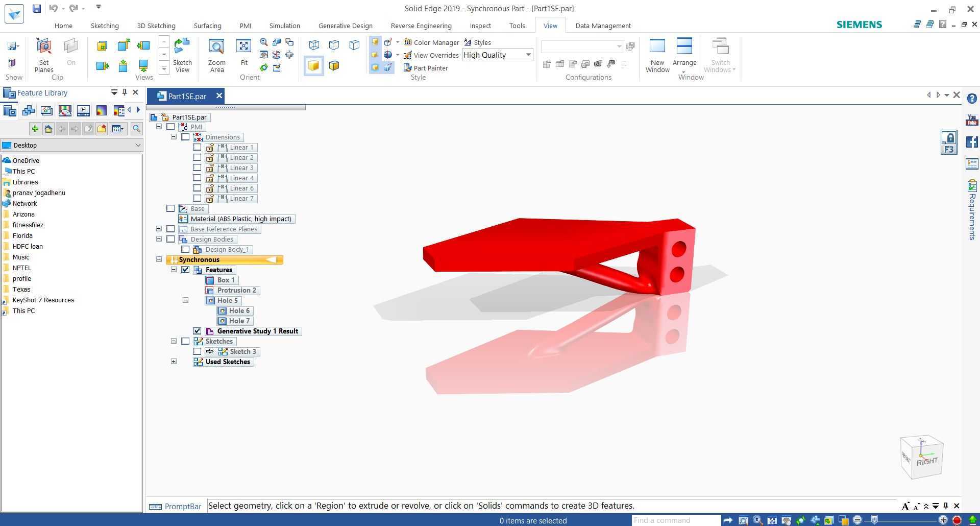Click the Undo arrow icon
980x526 pixels.
point(53,9)
